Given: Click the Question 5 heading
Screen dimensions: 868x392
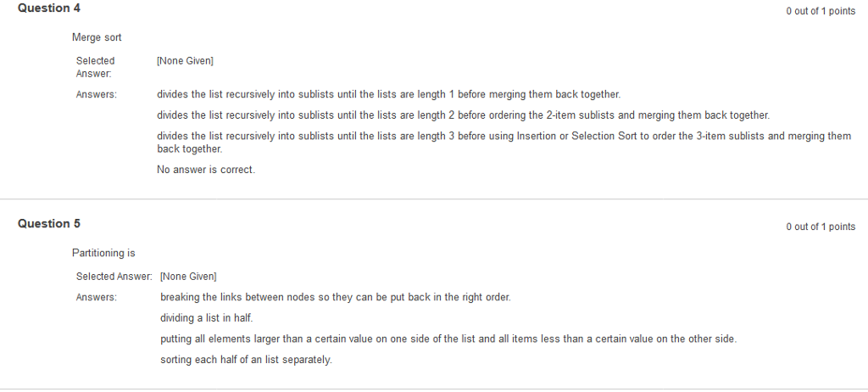Looking at the screenshot, I should coord(48,223).
